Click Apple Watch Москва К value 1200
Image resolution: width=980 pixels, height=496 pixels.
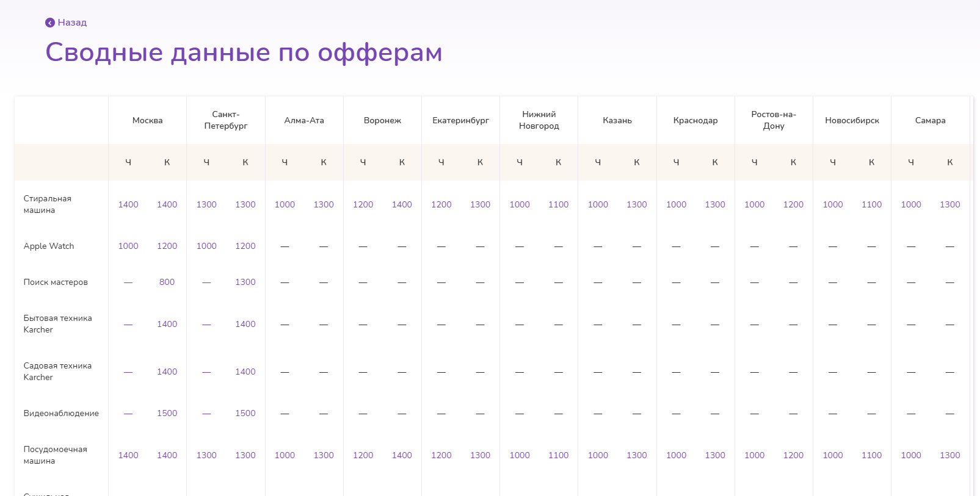click(167, 246)
